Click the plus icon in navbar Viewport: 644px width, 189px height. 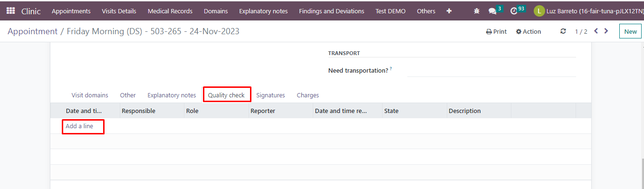(x=449, y=11)
